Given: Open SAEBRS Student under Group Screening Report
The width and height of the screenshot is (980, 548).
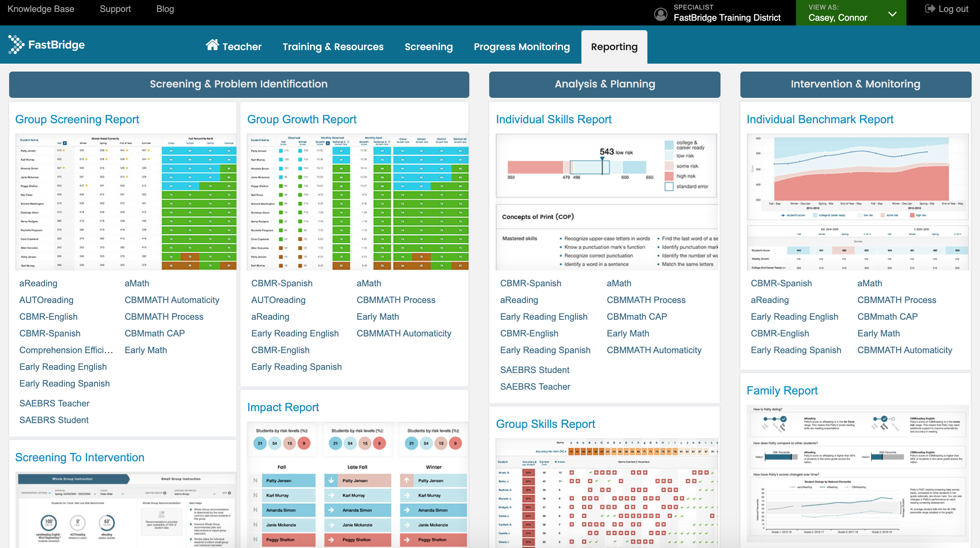Looking at the screenshot, I should click(x=54, y=420).
